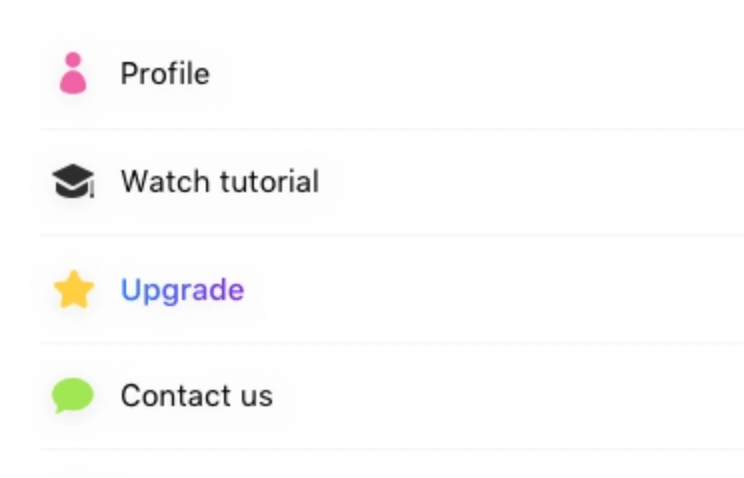Start the tutorial via the cap icon
Image resolution: width=744 pixels, height=478 pixels.
[73, 182]
